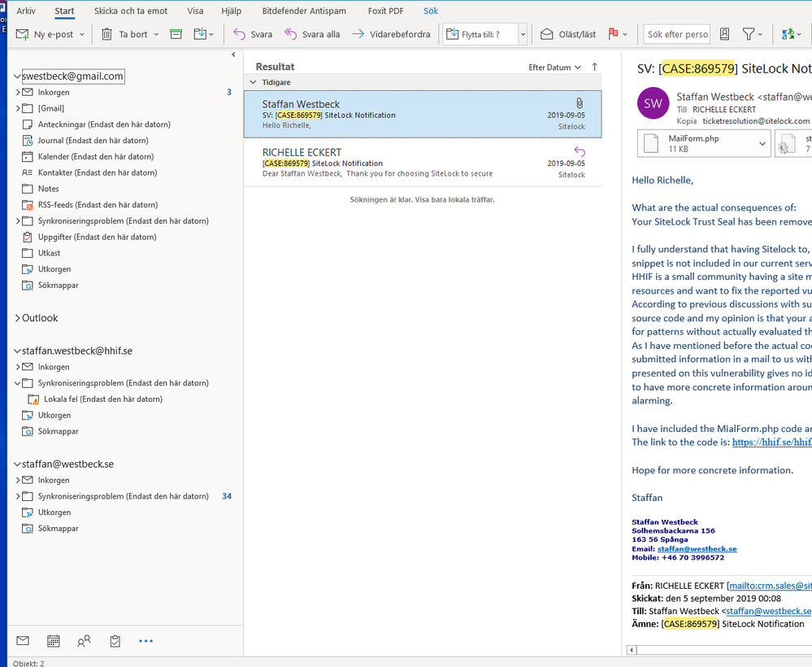Expand the quick steps gallery arrow
The width and height of the screenshot is (812, 667).
523,34
